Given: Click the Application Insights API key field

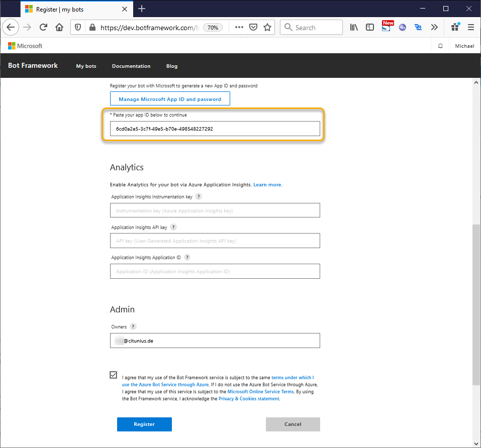Looking at the screenshot, I should (215, 241).
